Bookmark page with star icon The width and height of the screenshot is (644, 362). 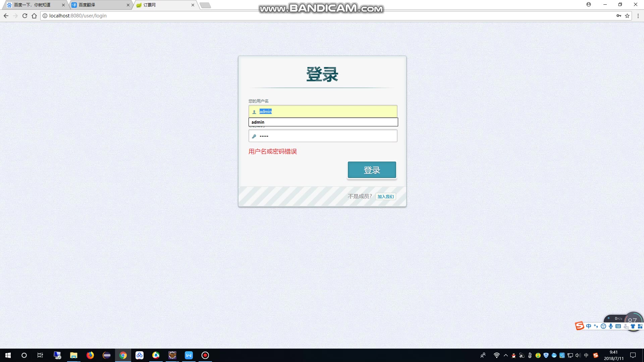[627, 16]
